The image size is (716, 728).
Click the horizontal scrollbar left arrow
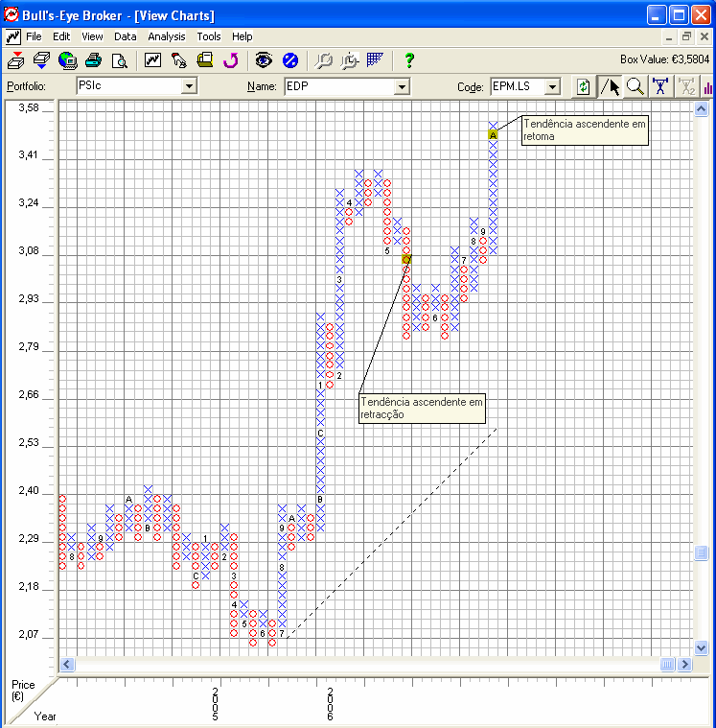(67, 665)
